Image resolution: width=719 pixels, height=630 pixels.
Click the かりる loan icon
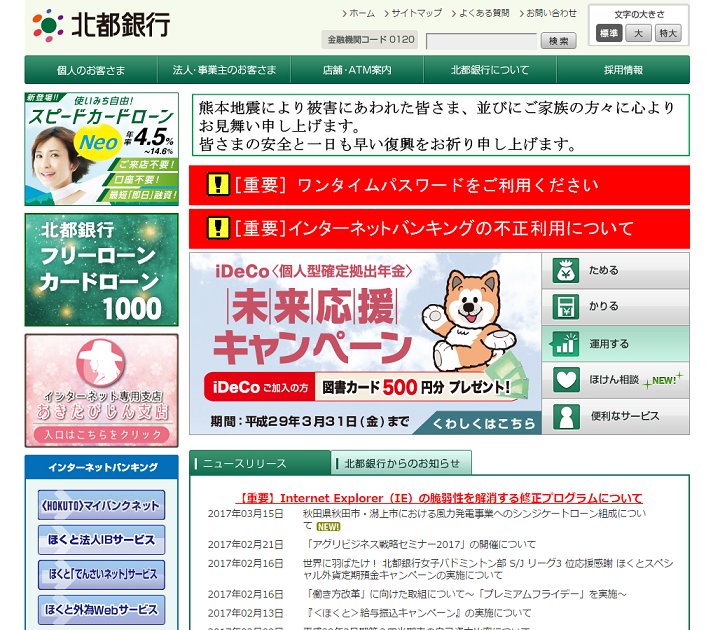tap(566, 306)
